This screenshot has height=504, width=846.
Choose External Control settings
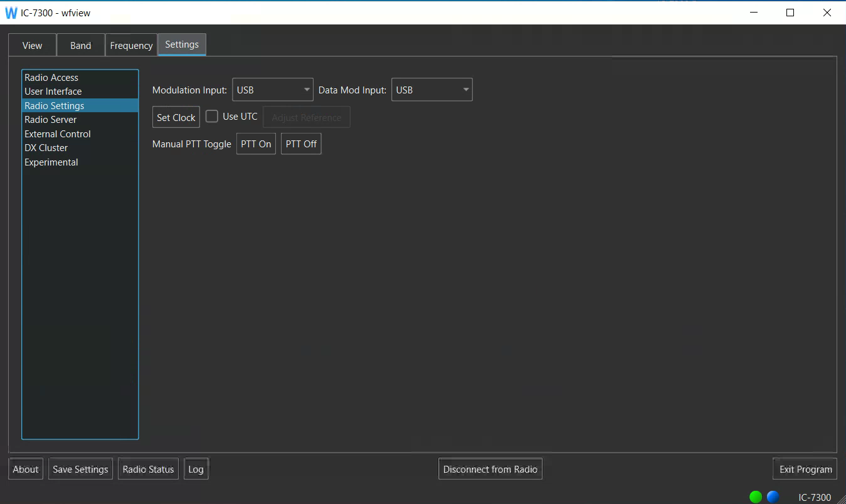(x=58, y=134)
